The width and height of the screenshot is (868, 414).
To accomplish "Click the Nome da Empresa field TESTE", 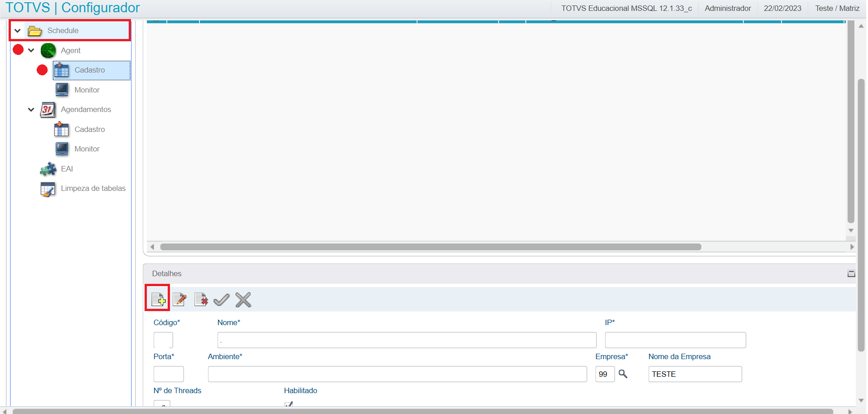I will click(695, 374).
